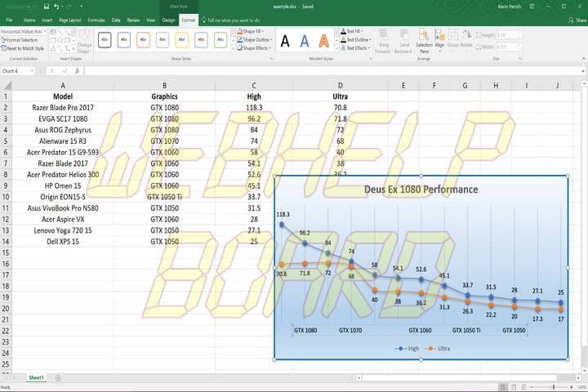Click the Rotate objects button

pos(467,39)
